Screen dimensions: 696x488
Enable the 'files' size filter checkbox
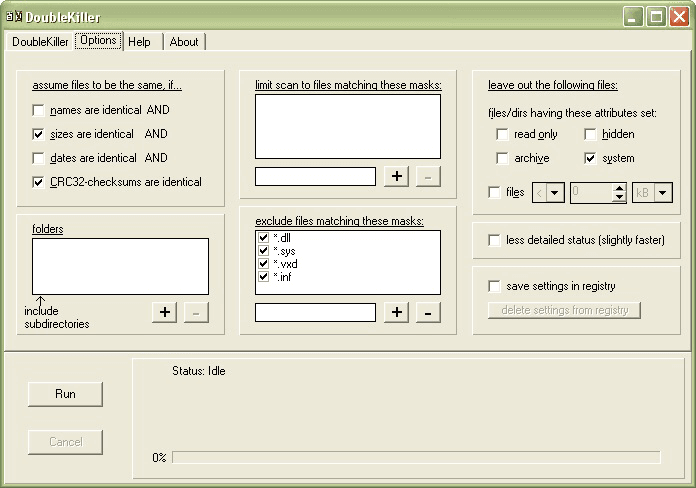(x=494, y=193)
